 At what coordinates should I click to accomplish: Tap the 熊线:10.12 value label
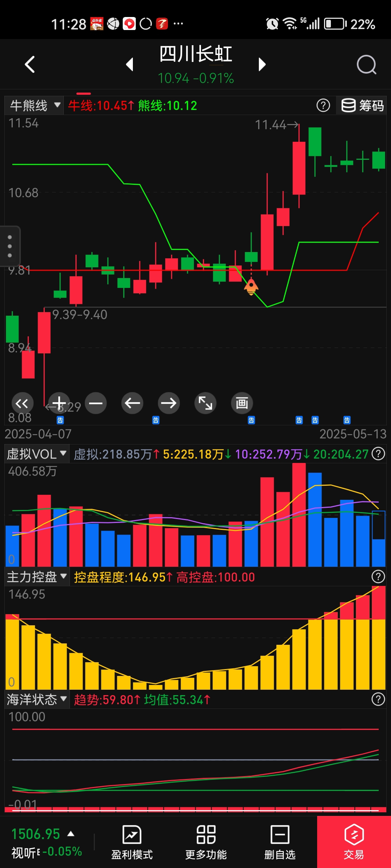click(x=167, y=106)
